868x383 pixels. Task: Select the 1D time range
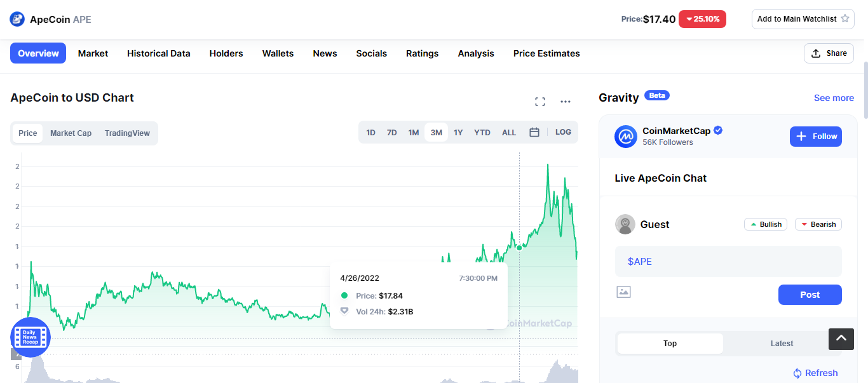(x=370, y=133)
